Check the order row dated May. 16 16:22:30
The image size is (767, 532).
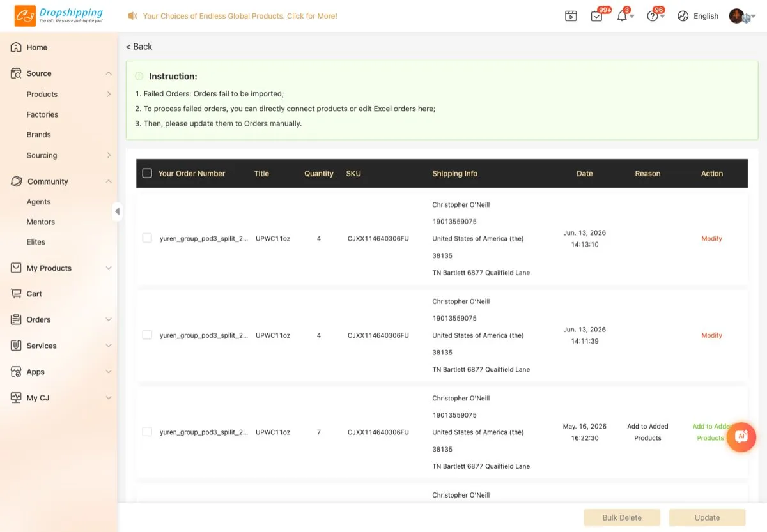click(147, 432)
